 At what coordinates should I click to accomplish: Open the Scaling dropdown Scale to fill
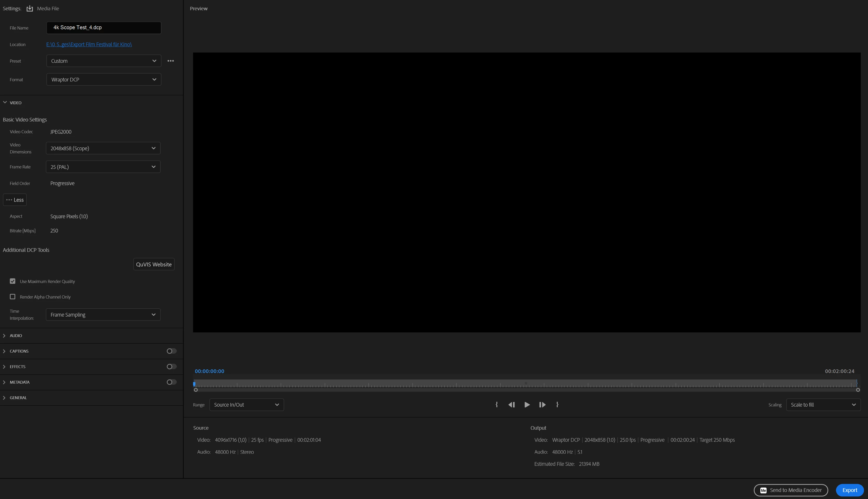pyautogui.click(x=823, y=405)
